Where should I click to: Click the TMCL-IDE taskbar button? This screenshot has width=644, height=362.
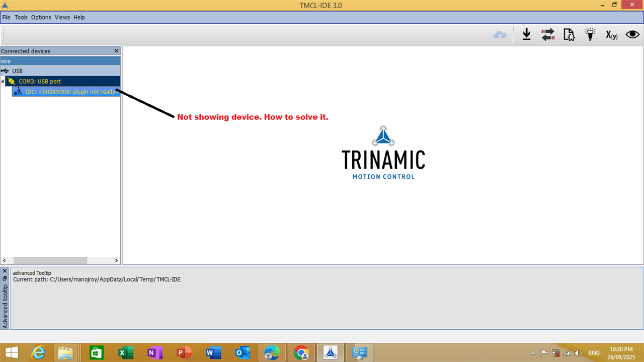coord(331,352)
